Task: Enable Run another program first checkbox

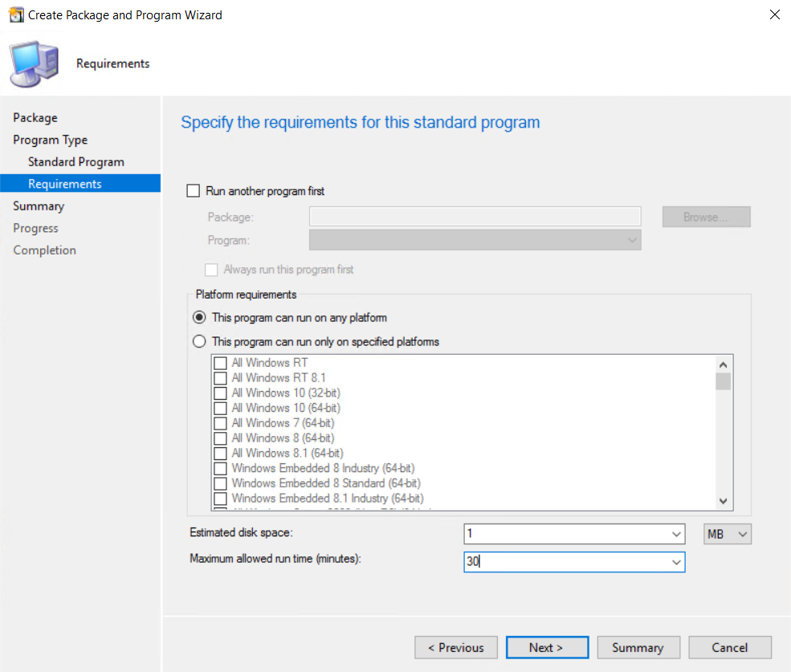Action: [193, 191]
